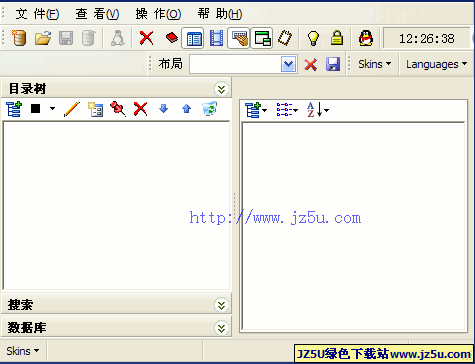
Task: Open the Languages dropdown
Action: tap(436, 64)
